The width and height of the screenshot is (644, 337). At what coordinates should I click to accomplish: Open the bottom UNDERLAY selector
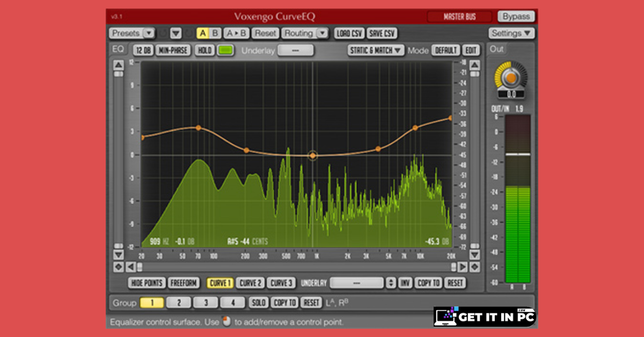(x=357, y=283)
